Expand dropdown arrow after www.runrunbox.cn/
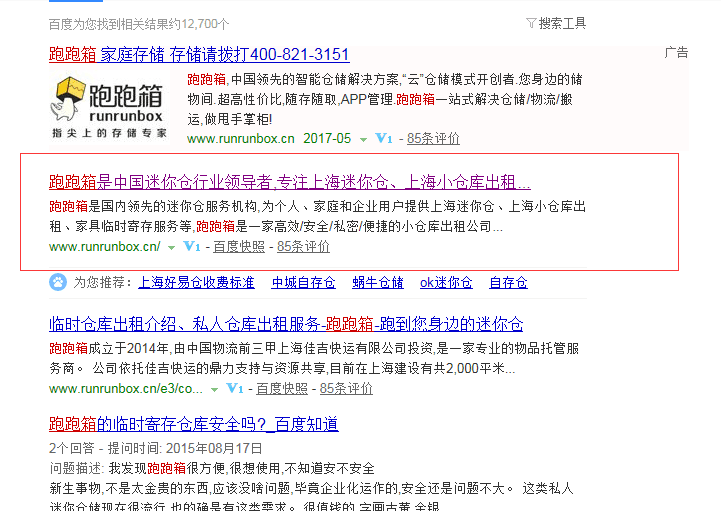The image size is (721, 511). coord(172,247)
